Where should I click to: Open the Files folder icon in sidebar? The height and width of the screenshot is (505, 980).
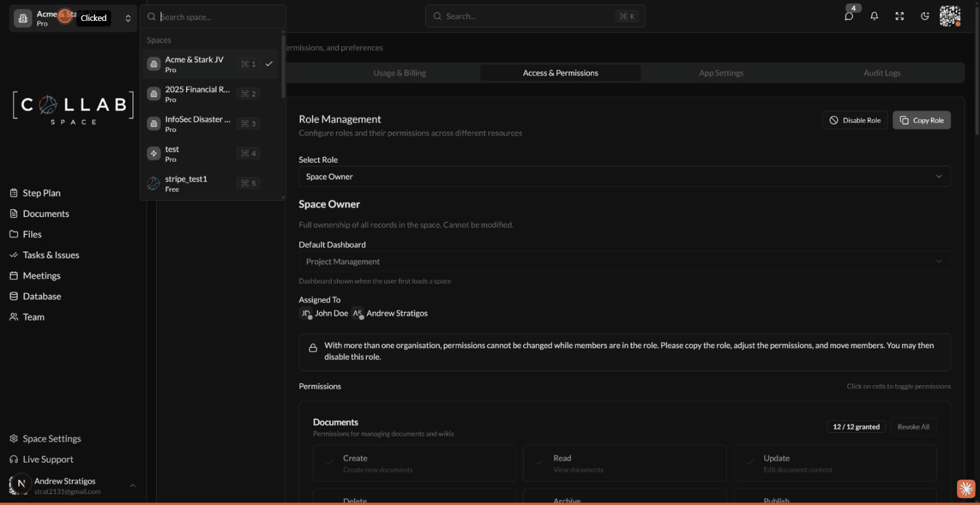[14, 234]
